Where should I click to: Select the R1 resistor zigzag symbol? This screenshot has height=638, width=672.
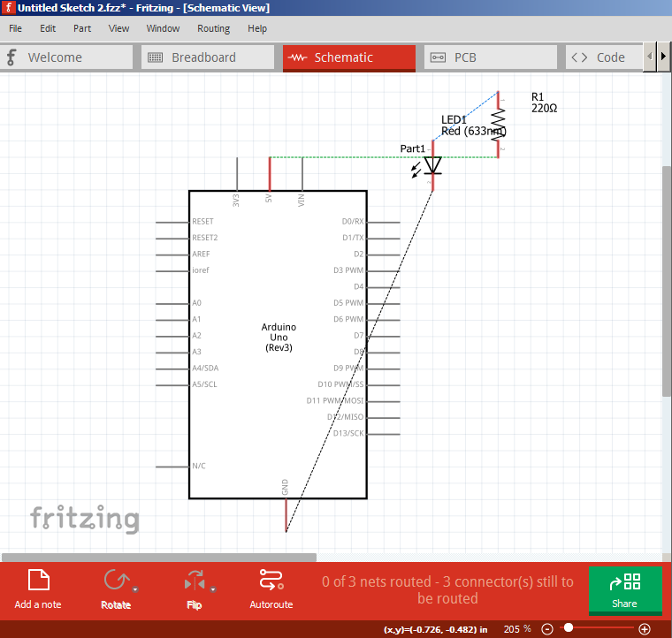coord(498,125)
